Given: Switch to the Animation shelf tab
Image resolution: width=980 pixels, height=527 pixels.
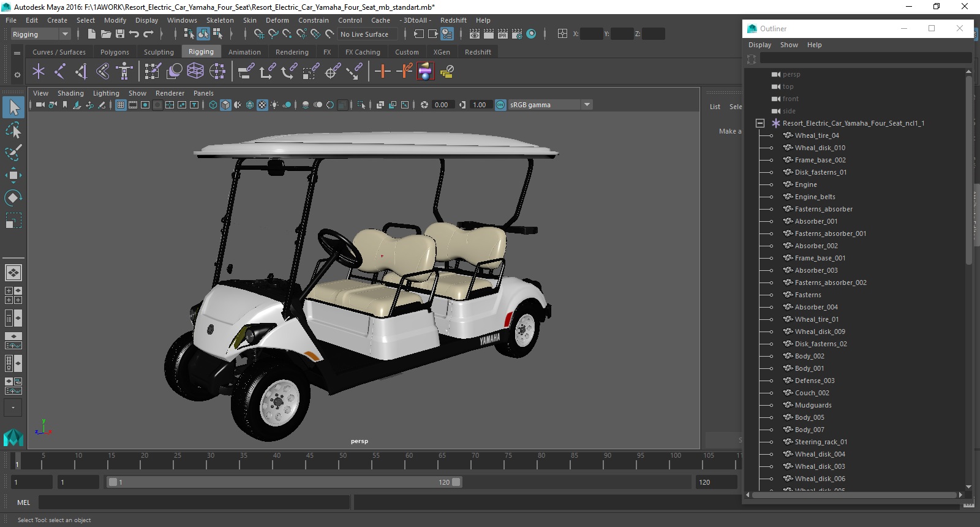Looking at the screenshot, I should [x=244, y=52].
